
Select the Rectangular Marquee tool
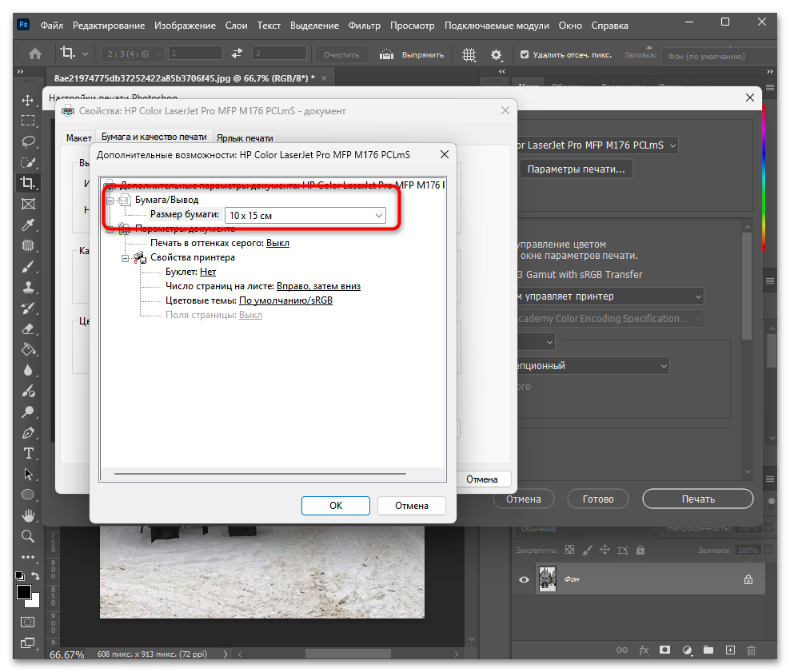(x=28, y=121)
